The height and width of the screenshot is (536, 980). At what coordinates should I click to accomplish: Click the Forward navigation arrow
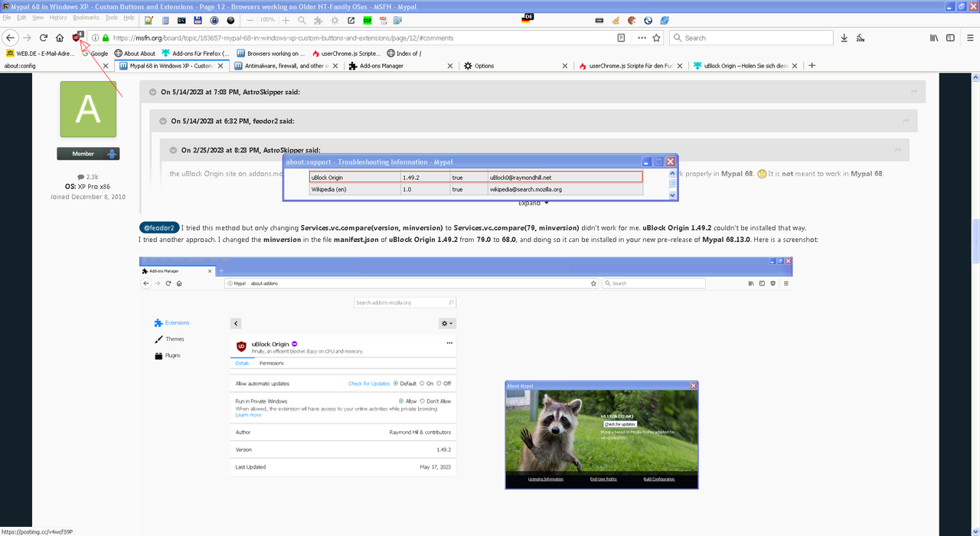tap(28, 38)
